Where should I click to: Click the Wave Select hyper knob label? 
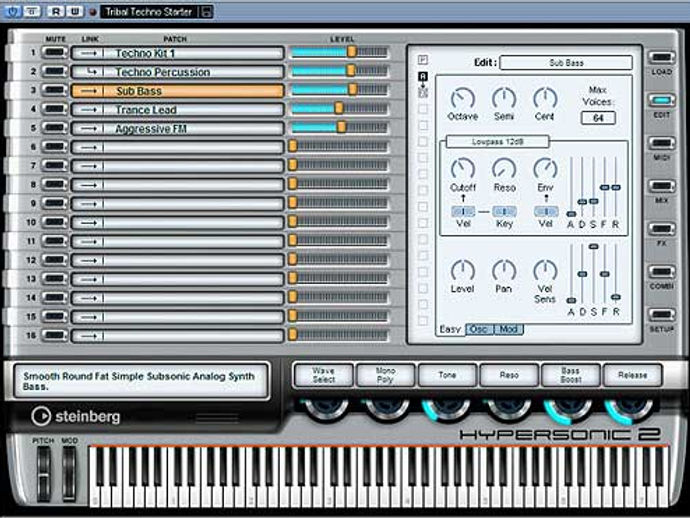(323, 375)
